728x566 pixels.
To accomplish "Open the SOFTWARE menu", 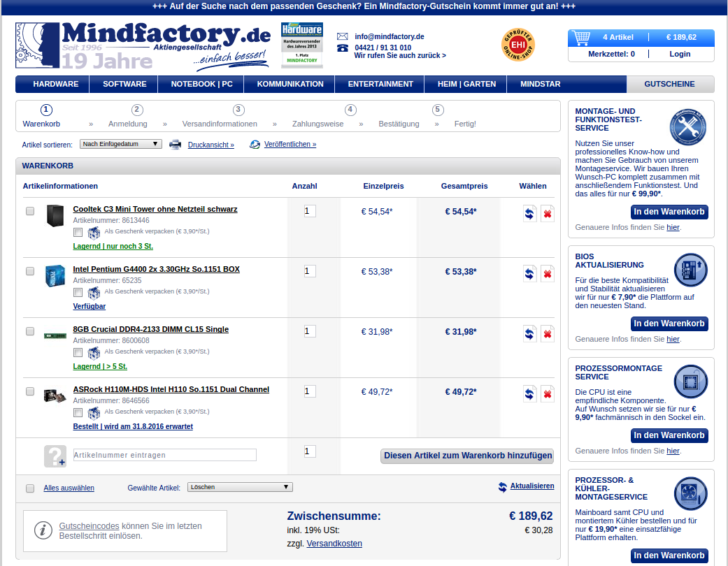I will tap(124, 84).
